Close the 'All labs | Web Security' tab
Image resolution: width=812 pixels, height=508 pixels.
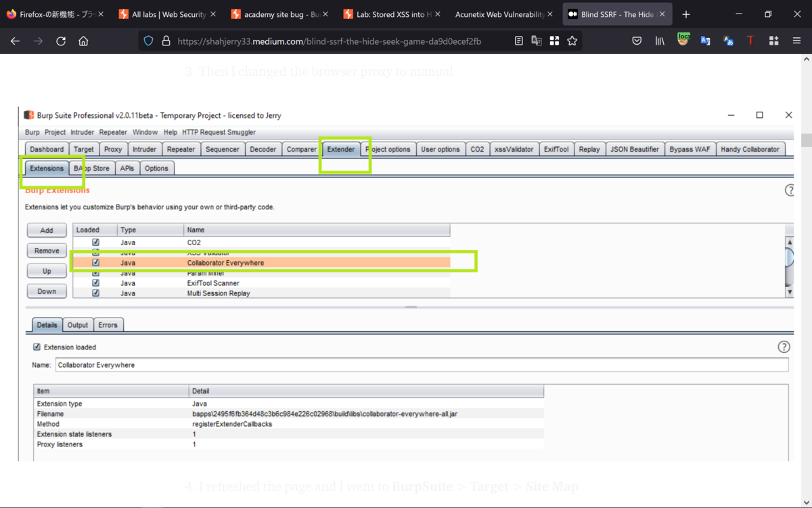(214, 14)
